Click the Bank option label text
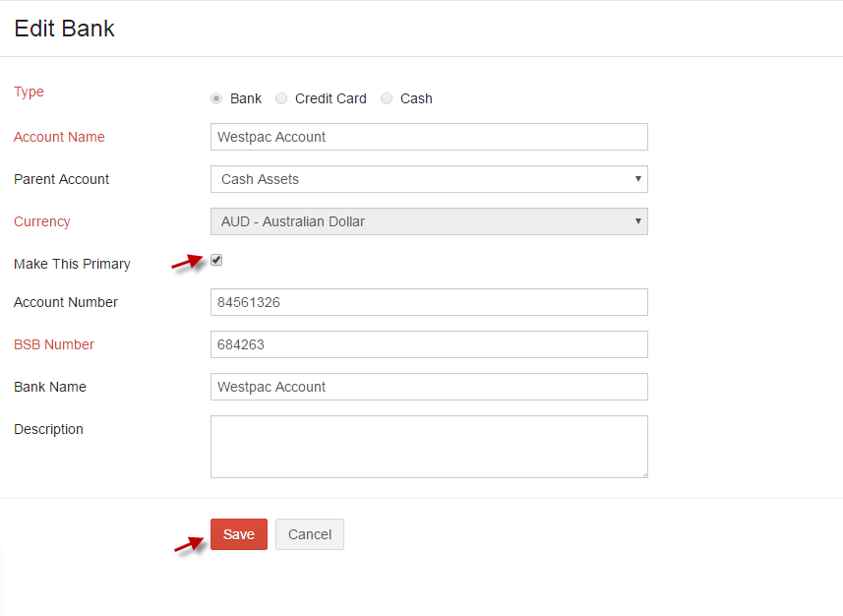Image resolution: width=843 pixels, height=616 pixels. coord(246,98)
